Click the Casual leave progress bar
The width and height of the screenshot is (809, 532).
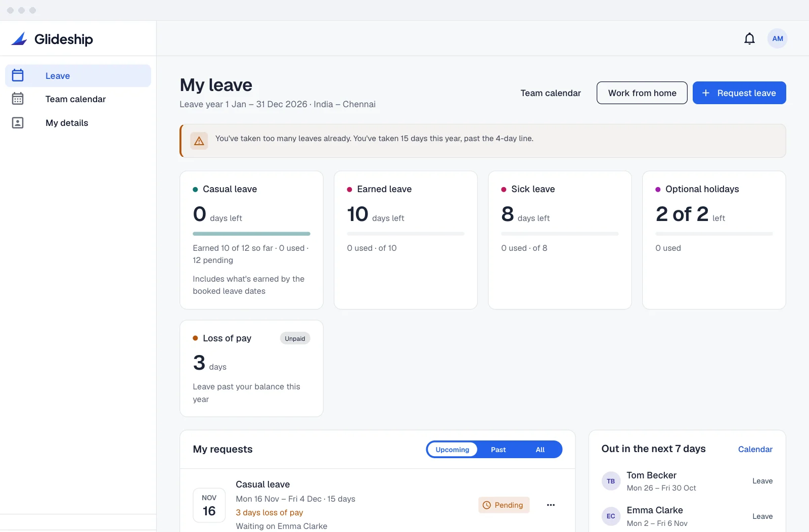tap(251, 234)
